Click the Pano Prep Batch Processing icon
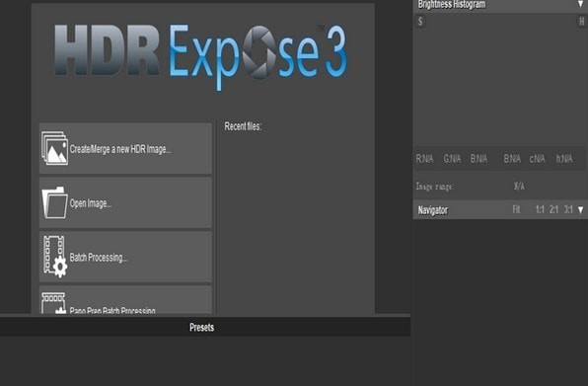 (x=53, y=303)
